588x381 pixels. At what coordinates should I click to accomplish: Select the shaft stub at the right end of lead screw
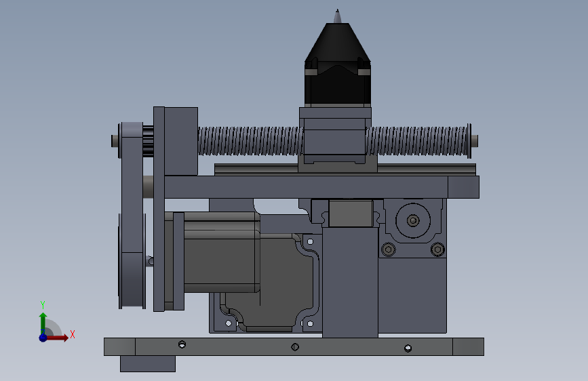[474, 141]
